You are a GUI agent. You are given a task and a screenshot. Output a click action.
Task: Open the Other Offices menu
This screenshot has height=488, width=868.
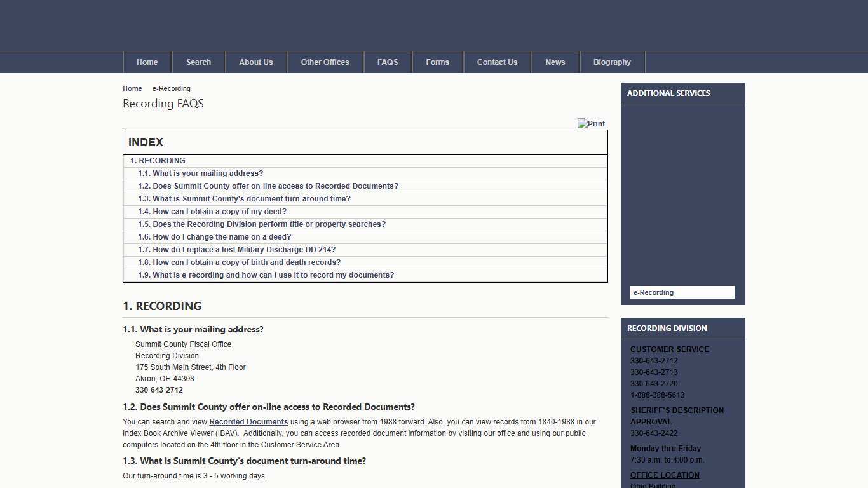pos(325,62)
